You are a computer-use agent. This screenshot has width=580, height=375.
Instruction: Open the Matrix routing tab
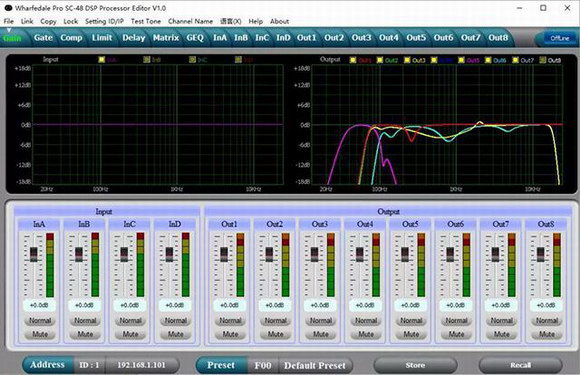click(x=166, y=38)
